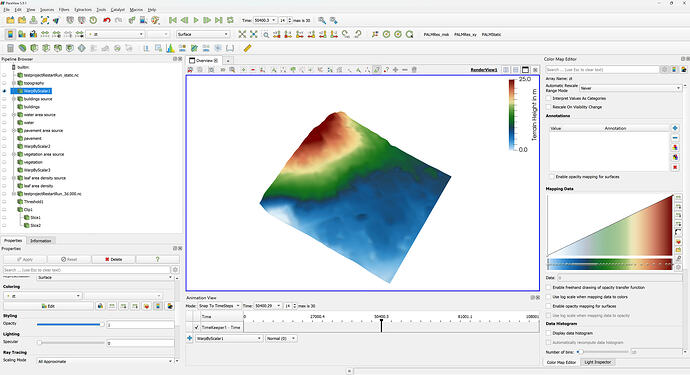Toggle visibility eye for topography
The image size is (690, 375).
coord(4,83)
